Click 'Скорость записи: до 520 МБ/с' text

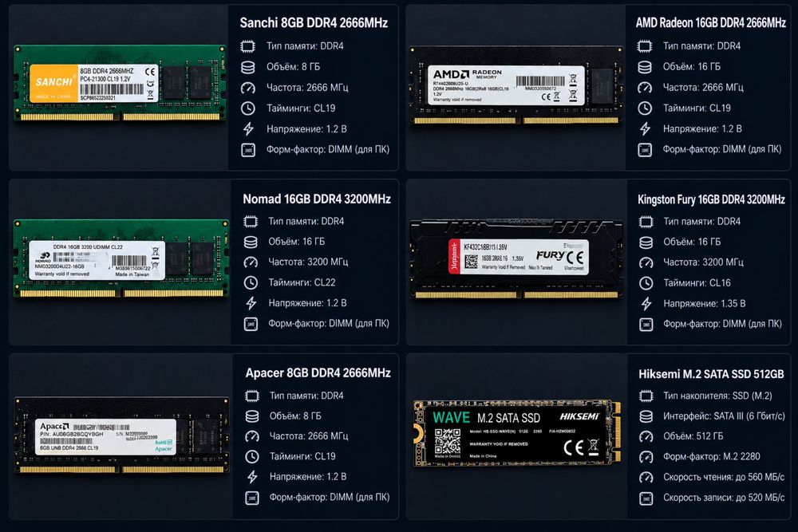pyautogui.click(x=724, y=498)
